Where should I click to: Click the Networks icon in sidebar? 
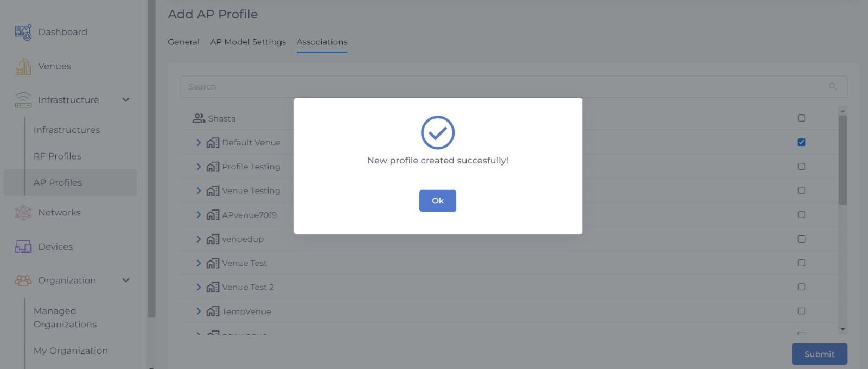click(x=23, y=213)
